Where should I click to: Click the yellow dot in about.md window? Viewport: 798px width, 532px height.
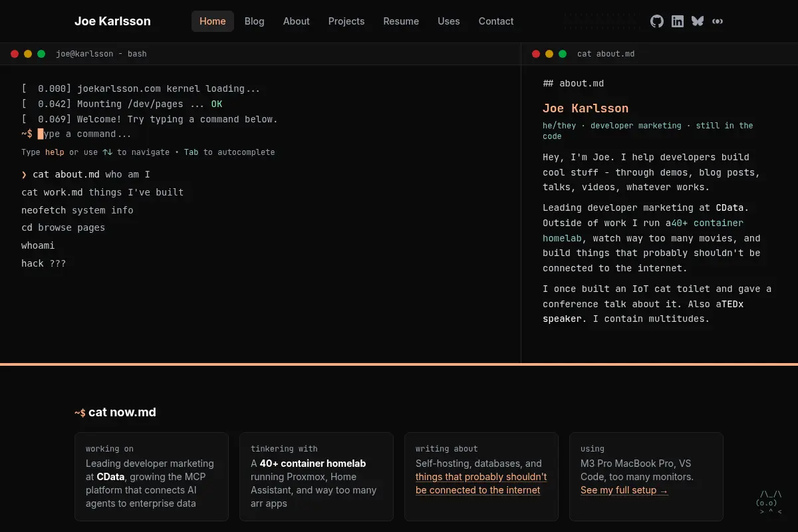pyautogui.click(x=549, y=54)
